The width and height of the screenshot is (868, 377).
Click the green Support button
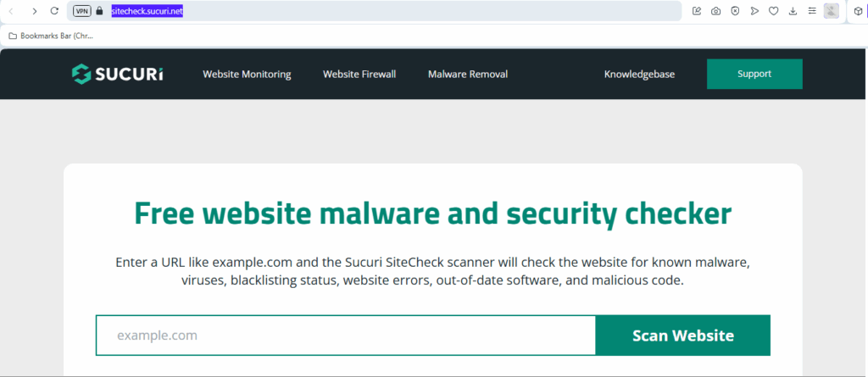[x=754, y=74]
